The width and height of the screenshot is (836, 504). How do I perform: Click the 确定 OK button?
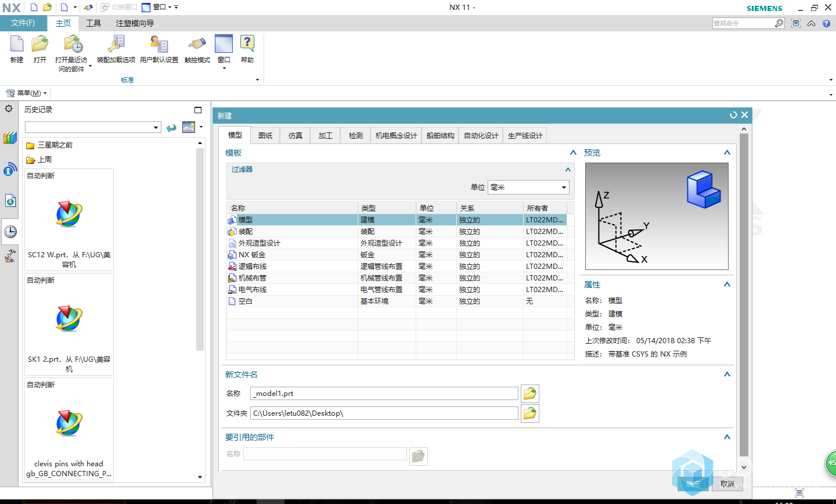693,484
